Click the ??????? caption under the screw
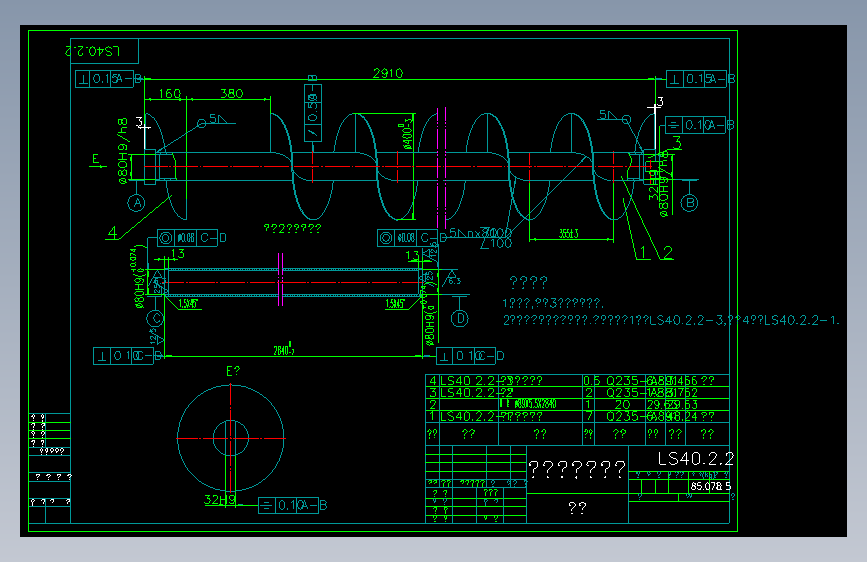 [x=293, y=228]
